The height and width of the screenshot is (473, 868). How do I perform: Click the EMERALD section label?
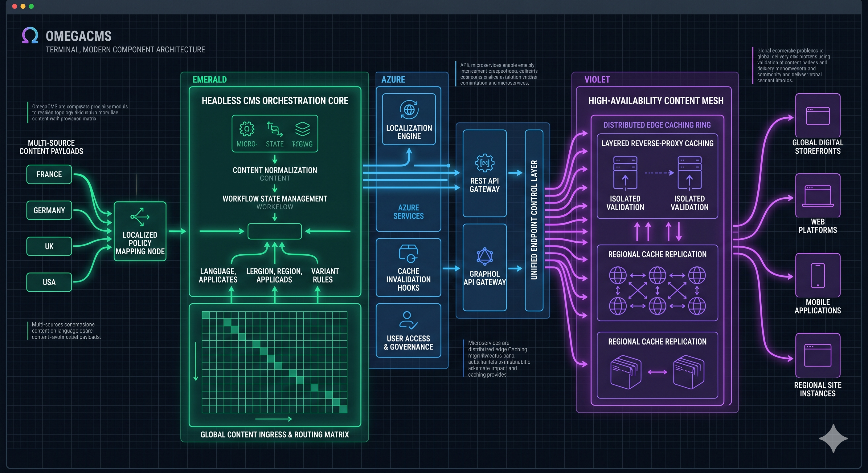pos(210,80)
